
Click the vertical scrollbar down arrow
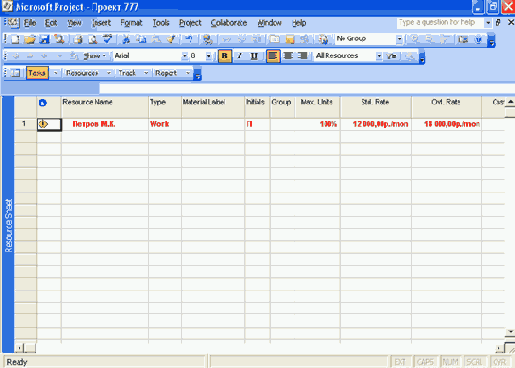(x=510, y=332)
